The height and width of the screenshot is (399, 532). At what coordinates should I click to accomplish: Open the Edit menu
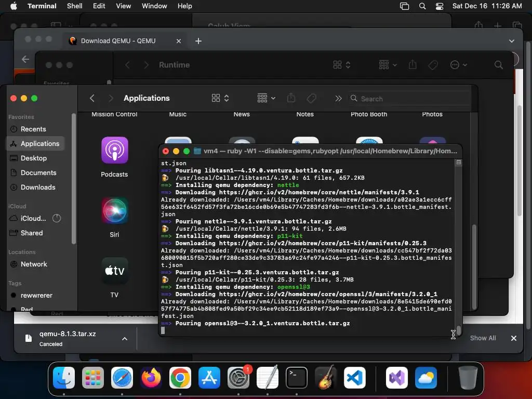99,6
